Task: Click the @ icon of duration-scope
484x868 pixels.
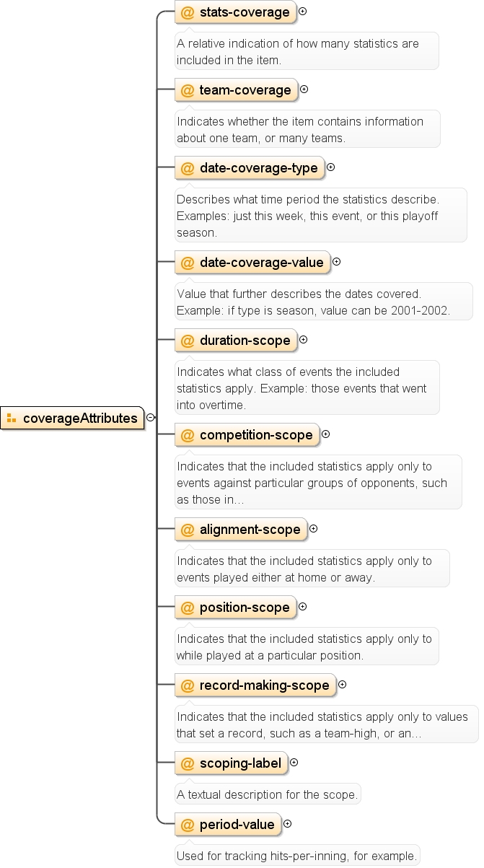Action: coord(188,341)
